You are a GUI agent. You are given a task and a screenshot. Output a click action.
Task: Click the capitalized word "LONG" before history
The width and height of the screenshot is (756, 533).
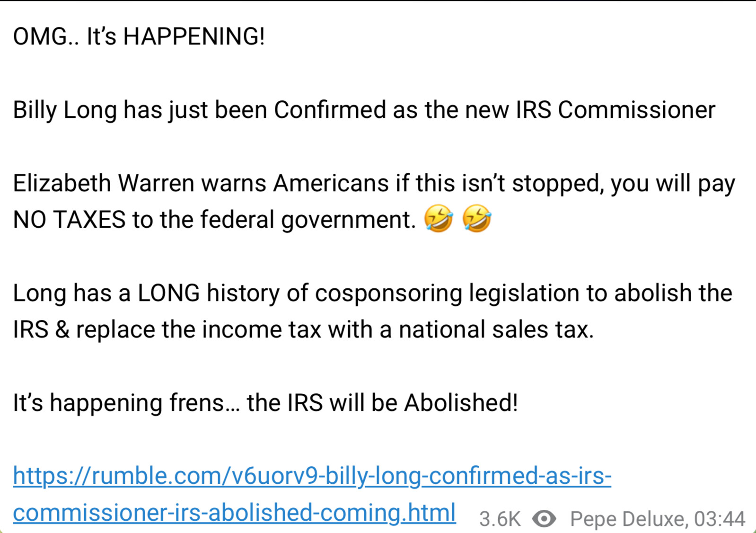(x=169, y=293)
